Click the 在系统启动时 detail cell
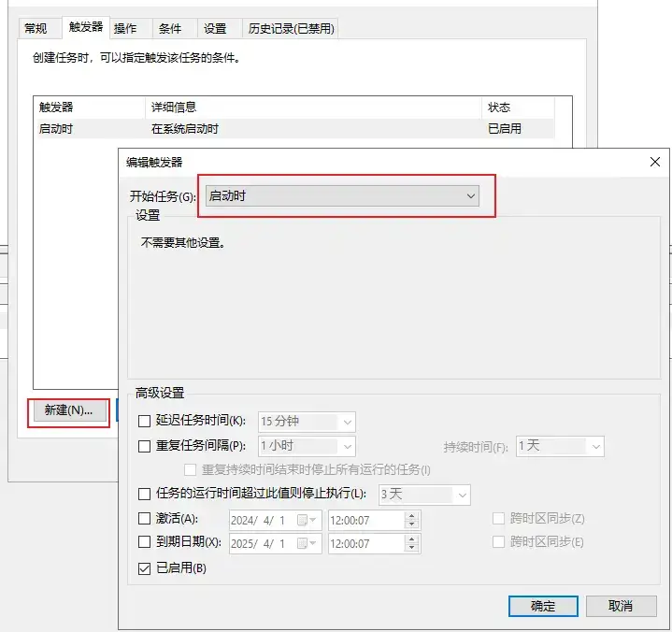This screenshot has width=672, height=632. 185,129
